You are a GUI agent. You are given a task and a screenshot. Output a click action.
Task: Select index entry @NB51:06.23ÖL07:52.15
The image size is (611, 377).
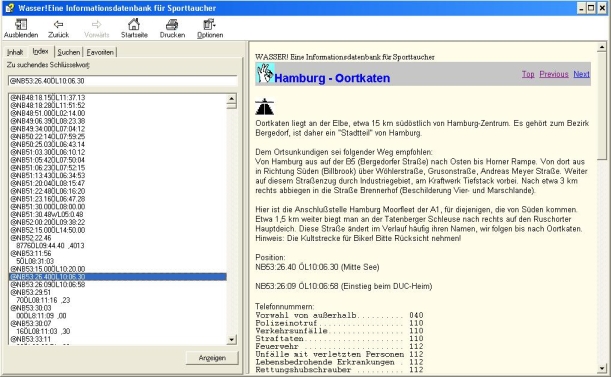(x=48, y=168)
